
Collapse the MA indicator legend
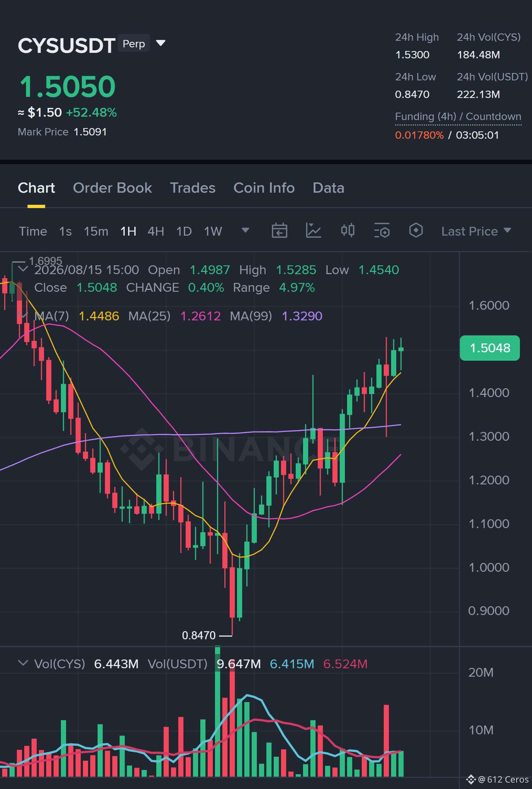pos(23,315)
